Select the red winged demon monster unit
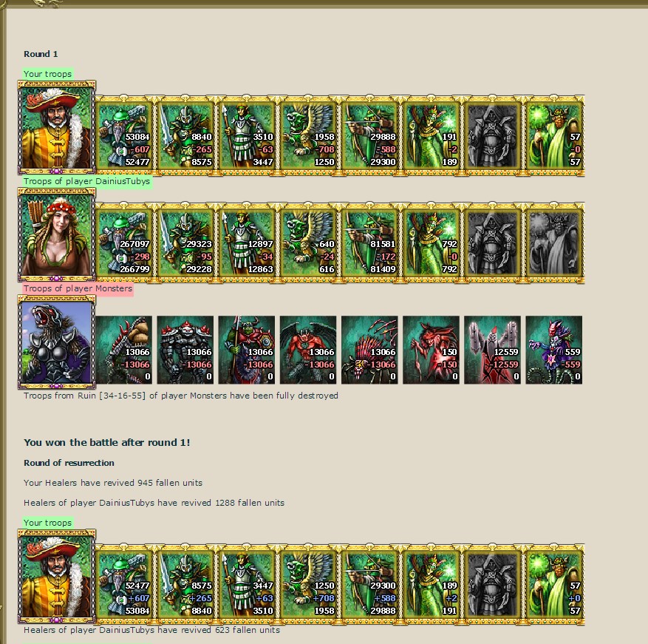Screen dimensions: 648x644 [308, 350]
